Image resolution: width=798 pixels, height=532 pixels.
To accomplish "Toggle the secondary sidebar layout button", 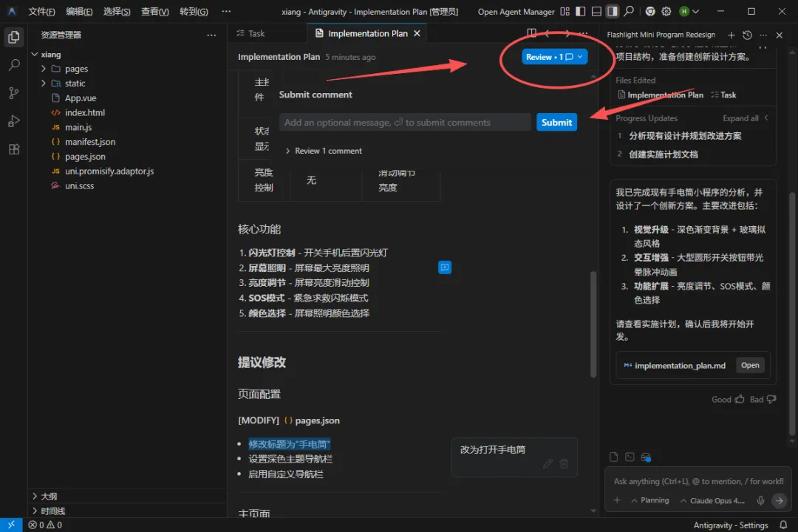I will point(612,12).
